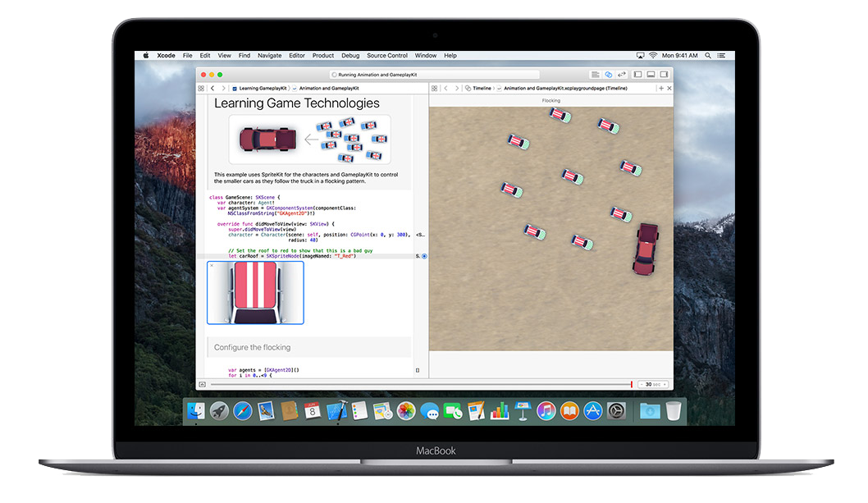This screenshot has width=868, height=503.
Task: Open the Window menu
Action: (x=426, y=56)
